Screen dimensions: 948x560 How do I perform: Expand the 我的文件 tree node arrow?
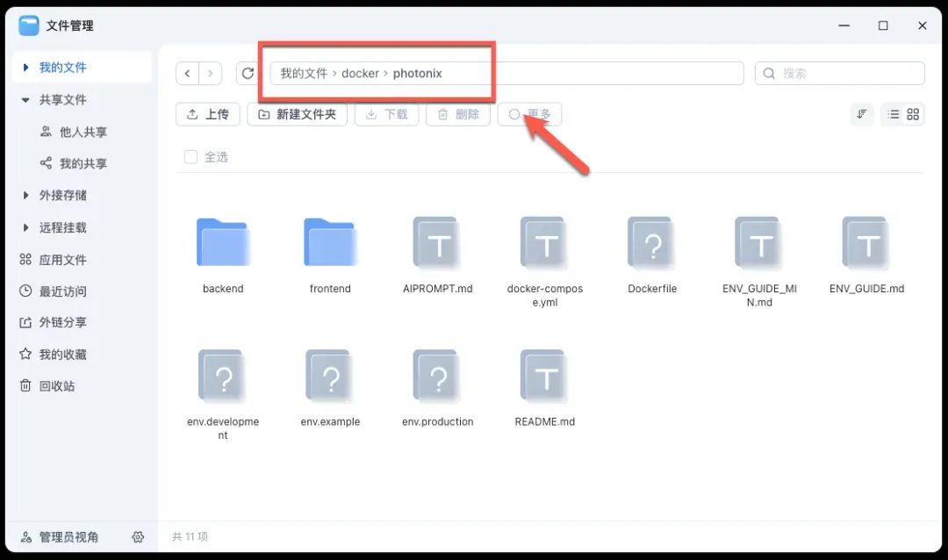(25, 67)
